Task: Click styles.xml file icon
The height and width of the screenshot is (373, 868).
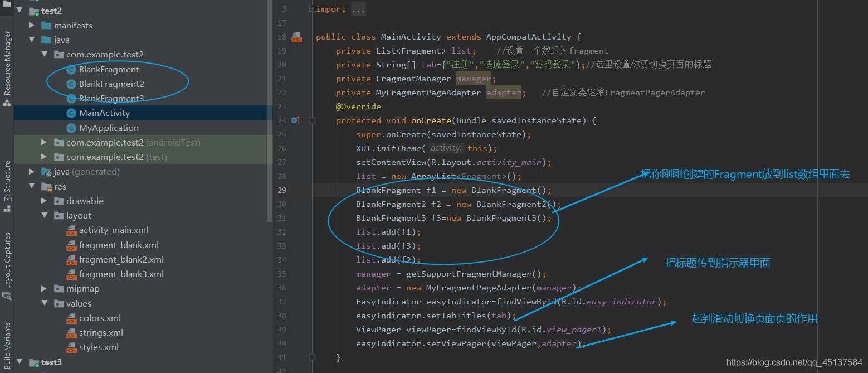Action: pos(71,347)
